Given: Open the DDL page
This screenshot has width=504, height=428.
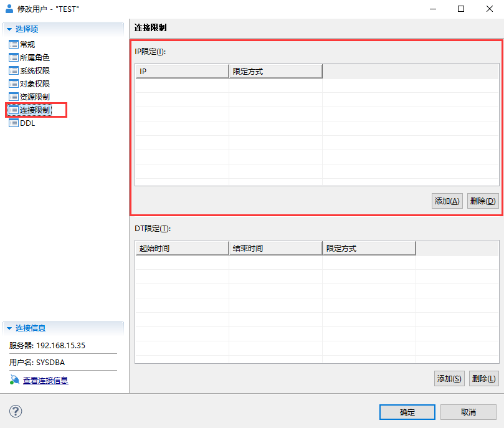Looking at the screenshot, I should click(27, 123).
